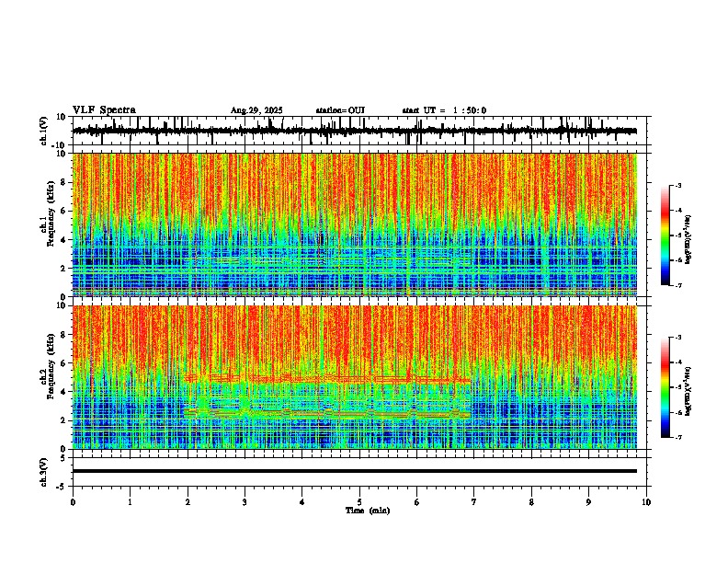Click time axis tick label 4
This screenshot has height=563, width=728.
click(302, 502)
